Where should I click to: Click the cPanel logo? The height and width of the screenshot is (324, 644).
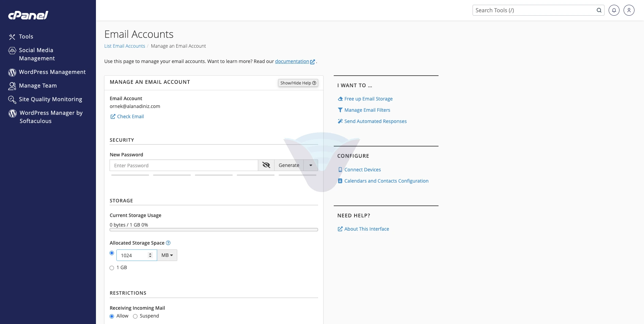click(x=28, y=15)
